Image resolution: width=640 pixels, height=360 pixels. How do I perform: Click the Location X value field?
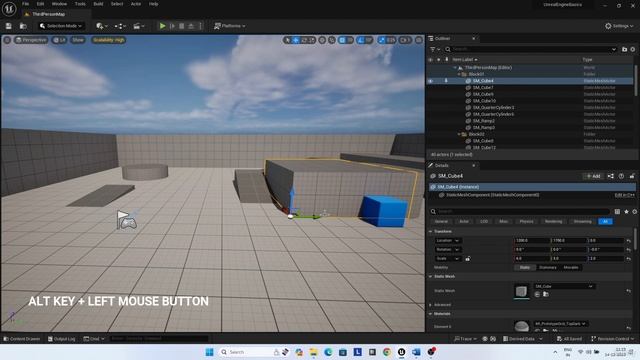tap(532, 241)
